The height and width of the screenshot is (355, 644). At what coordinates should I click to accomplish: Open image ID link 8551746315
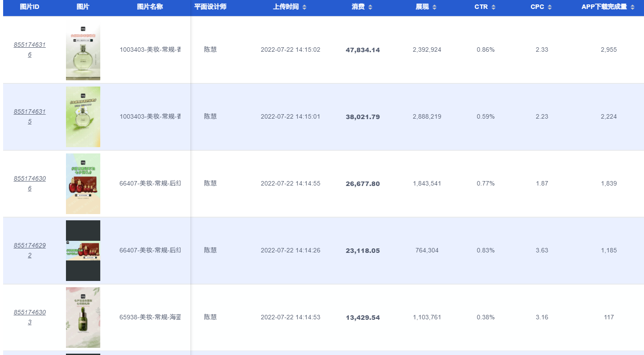point(29,116)
